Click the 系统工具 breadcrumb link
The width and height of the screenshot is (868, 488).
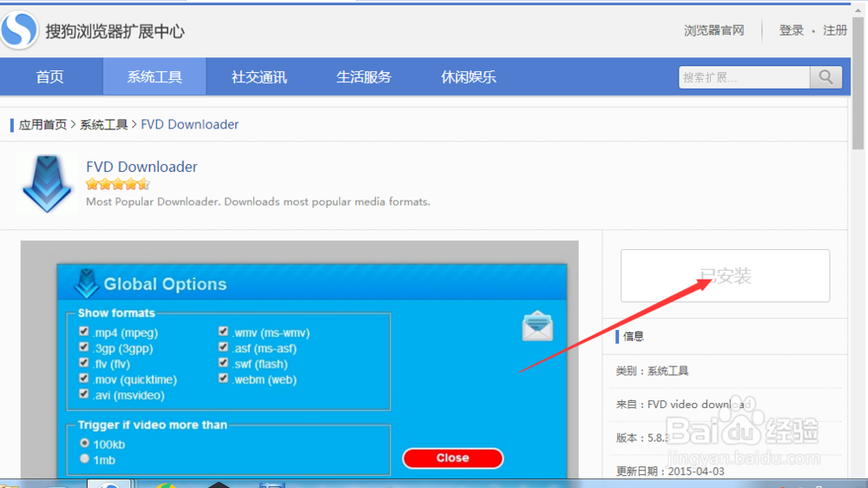(103, 125)
